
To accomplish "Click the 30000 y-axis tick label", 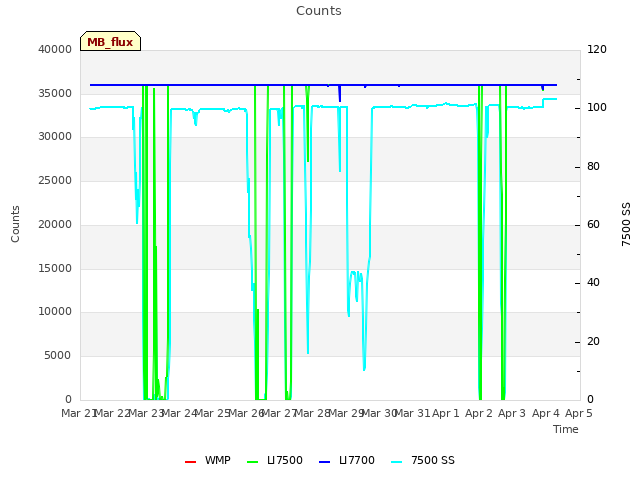I will tap(55, 137).
